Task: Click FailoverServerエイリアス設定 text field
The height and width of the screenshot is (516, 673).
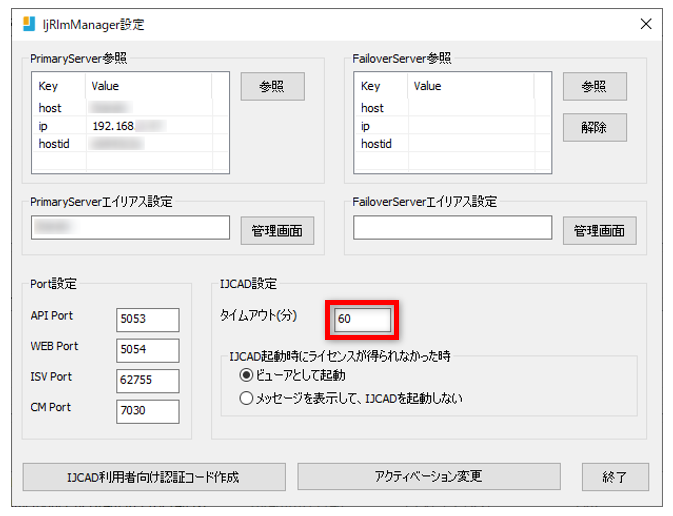Action: [x=453, y=228]
